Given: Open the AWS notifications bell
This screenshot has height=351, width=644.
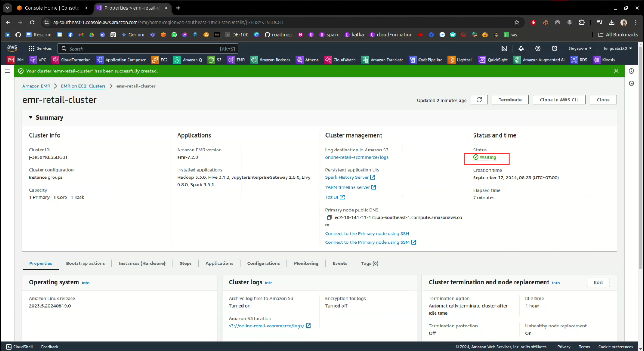Looking at the screenshot, I should click(521, 49).
